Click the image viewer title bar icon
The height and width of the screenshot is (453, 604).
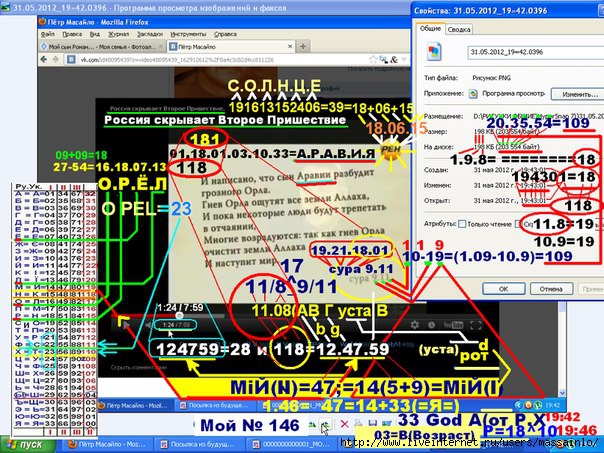point(5,7)
